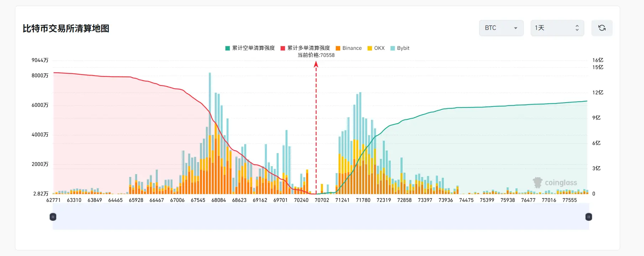Click x-axis label 68084
The image size is (644, 256).
[x=219, y=200]
